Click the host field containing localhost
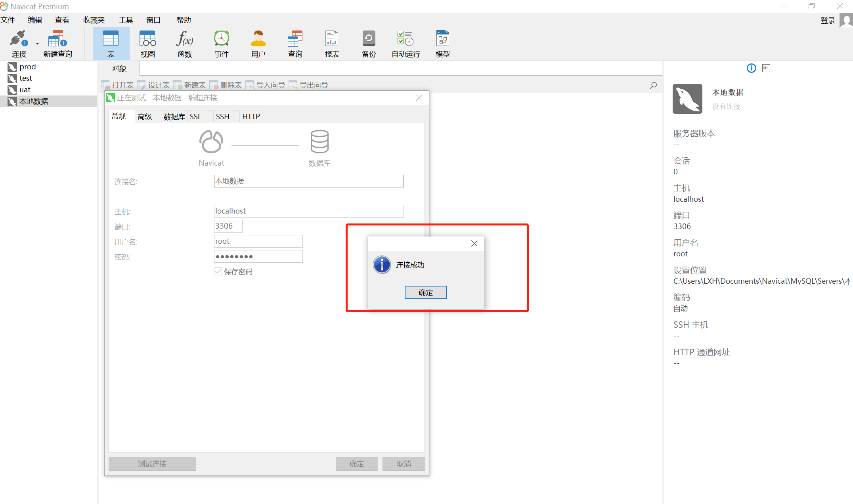Image resolution: width=853 pixels, height=504 pixels. (308, 211)
